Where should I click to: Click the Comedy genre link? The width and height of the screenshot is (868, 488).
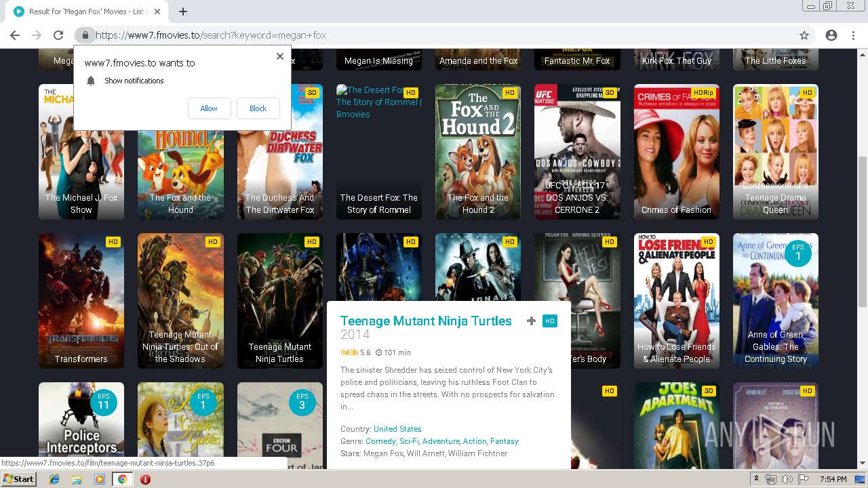[380, 441]
